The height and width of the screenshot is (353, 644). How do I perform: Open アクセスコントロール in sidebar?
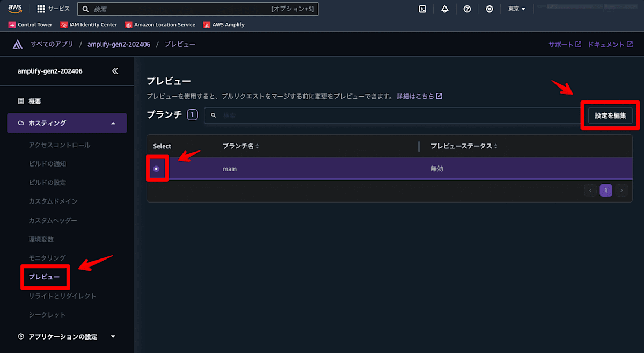point(60,145)
